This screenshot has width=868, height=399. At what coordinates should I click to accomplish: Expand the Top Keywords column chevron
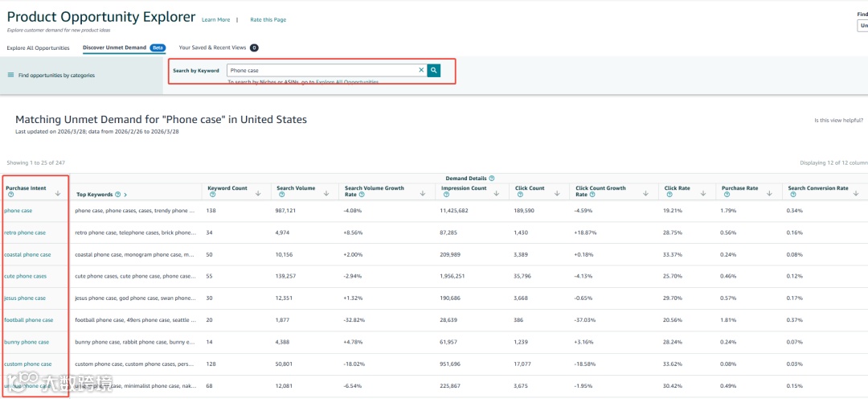125,195
